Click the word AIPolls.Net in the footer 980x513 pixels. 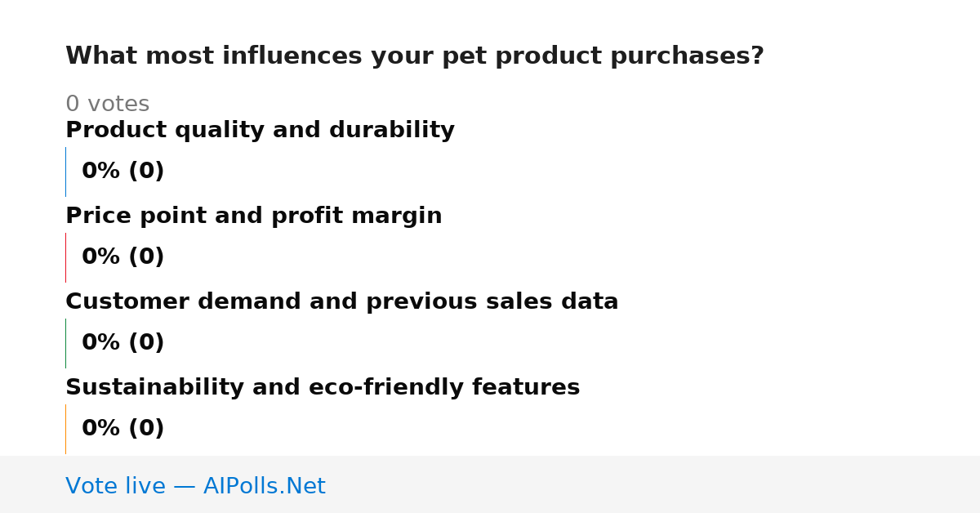[x=265, y=486]
